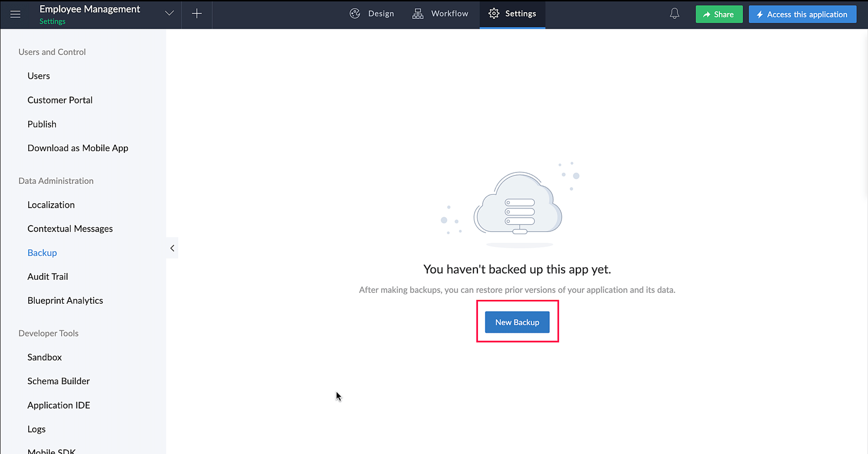Switch to the Design tab
The width and height of the screenshot is (868, 454).
point(381,14)
